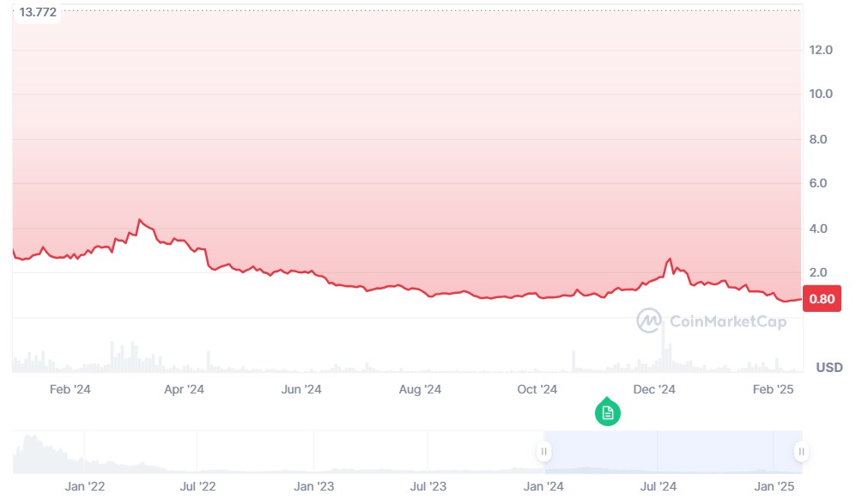This screenshot has width=868, height=500.
Task: Click the Dec '24 x-axis label
Action: 654,389
